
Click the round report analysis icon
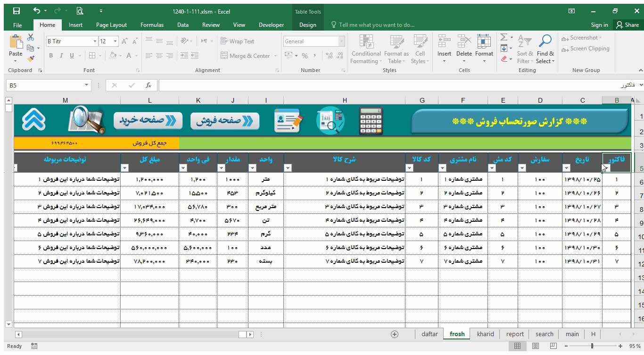[x=330, y=121]
